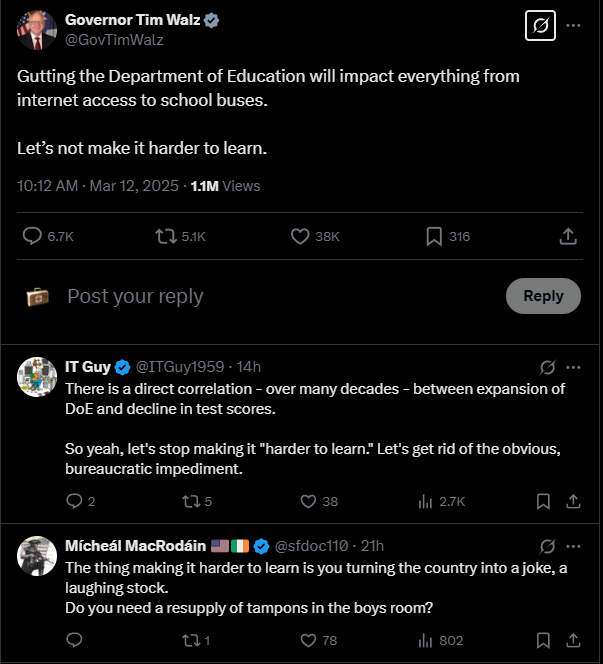Reply to Mícheál MacRodáin's comment
The image size is (603, 664).
(x=74, y=640)
